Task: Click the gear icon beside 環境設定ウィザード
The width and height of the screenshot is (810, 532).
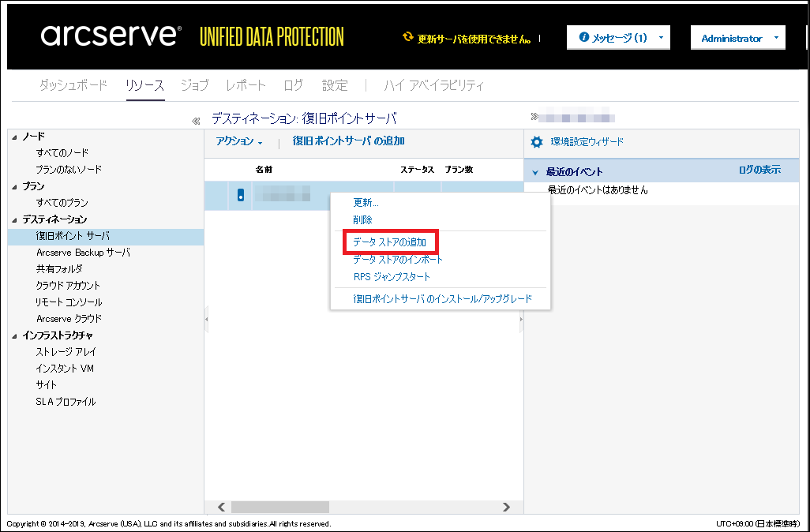Action: (537, 142)
